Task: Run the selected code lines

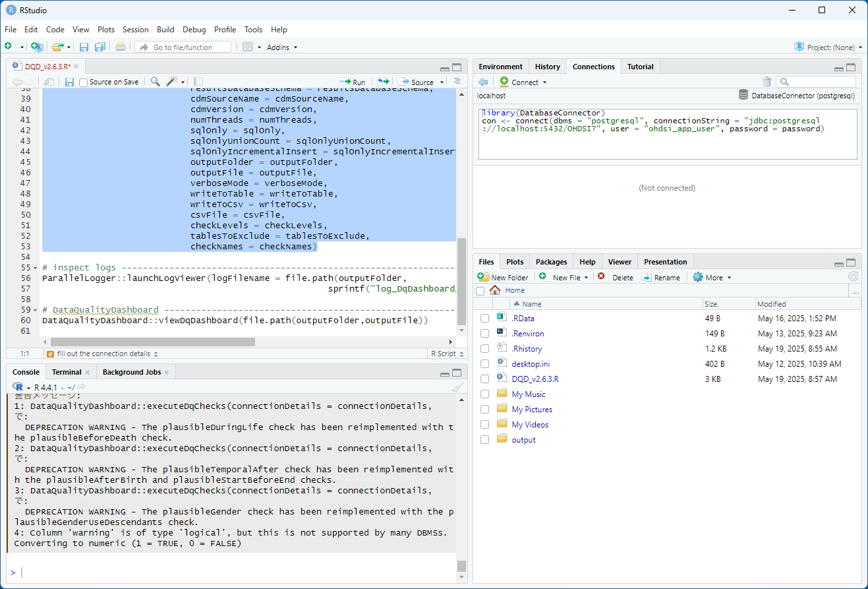Action: [x=353, y=82]
